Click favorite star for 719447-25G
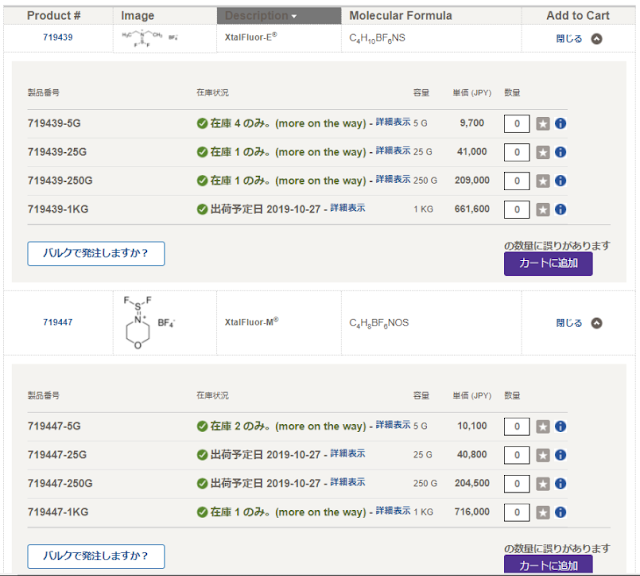Screen dimensions: 640x576 pyautogui.click(x=542, y=455)
